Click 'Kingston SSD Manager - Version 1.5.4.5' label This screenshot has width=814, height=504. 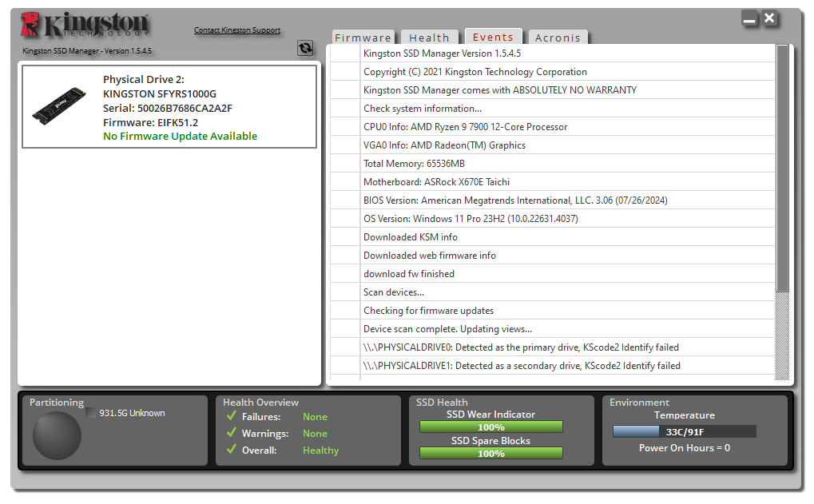[87, 51]
